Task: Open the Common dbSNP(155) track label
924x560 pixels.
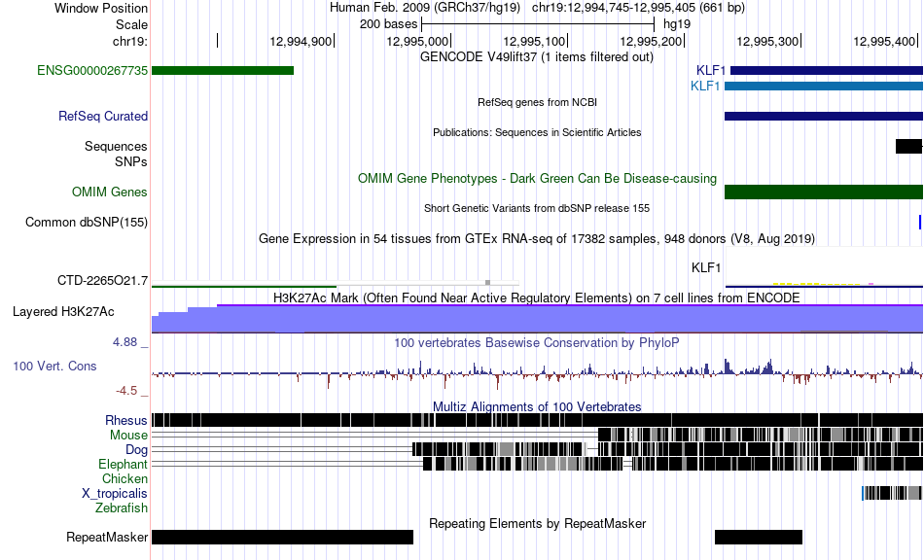Action: [x=87, y=222]
